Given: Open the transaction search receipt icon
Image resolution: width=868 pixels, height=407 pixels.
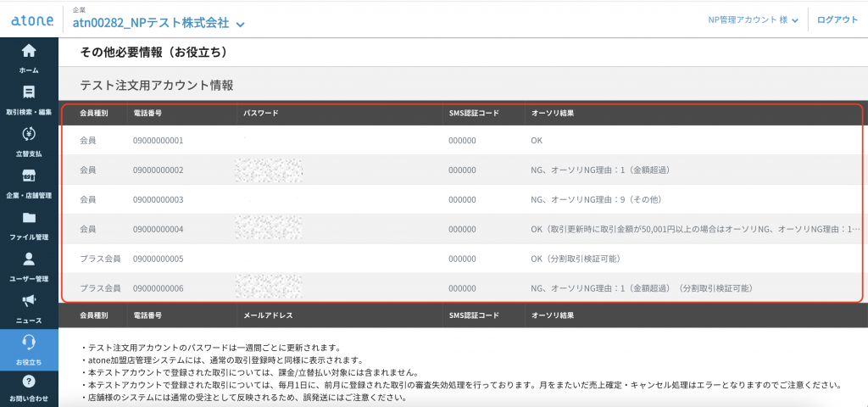Looking at the screenshot, I should (x=29, y=92).
